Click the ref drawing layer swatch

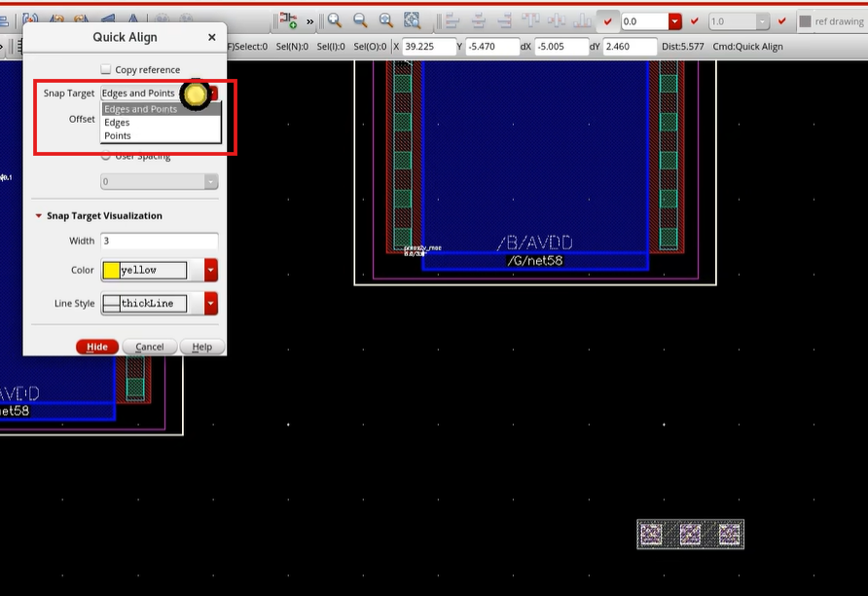(806, 21)
